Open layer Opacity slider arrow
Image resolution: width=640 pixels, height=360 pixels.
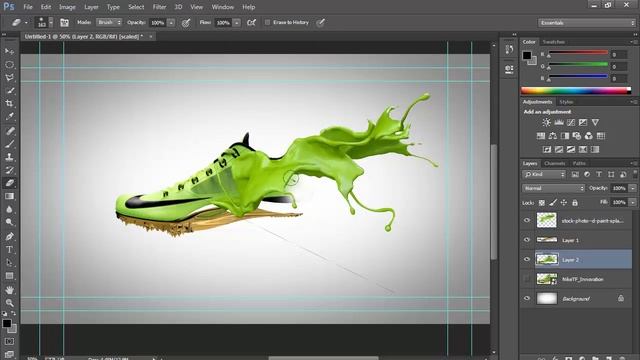coord(632,188)
